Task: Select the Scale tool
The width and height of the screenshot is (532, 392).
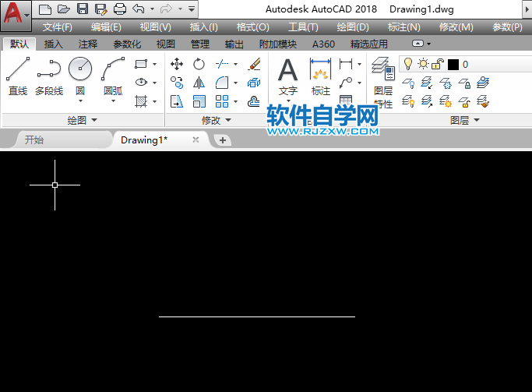Action: [199, 101]
